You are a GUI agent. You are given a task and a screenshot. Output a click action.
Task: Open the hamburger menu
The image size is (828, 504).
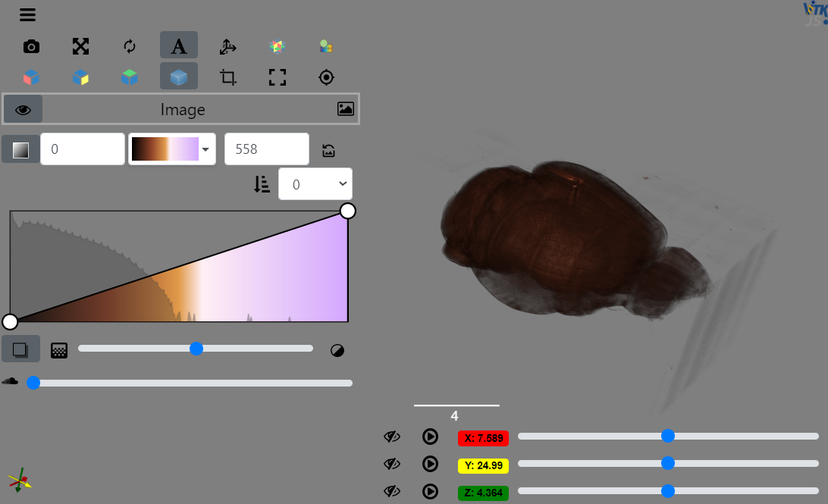[x=27, y=14]
